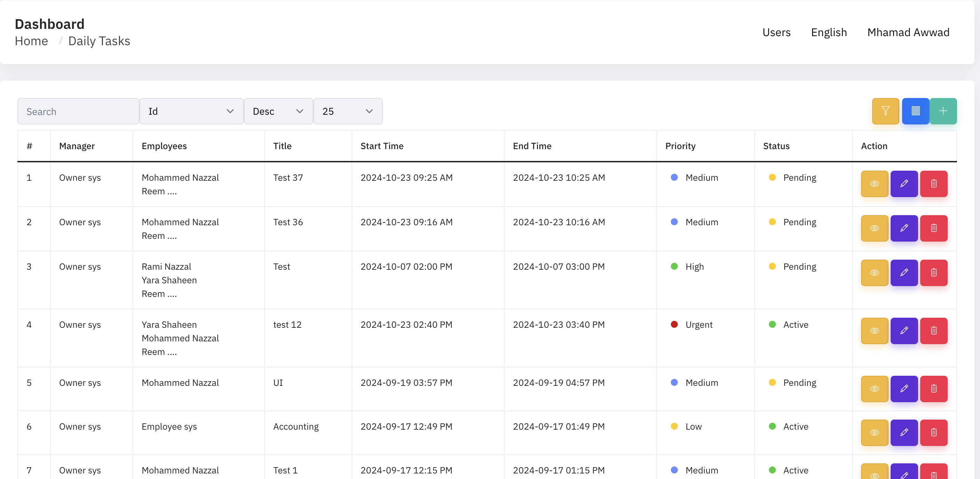Image resolution: width=980 pixels, height=479 pixels.
Task: Click start time 2024-10-23 09:25 AM
Action: point(406,178)
